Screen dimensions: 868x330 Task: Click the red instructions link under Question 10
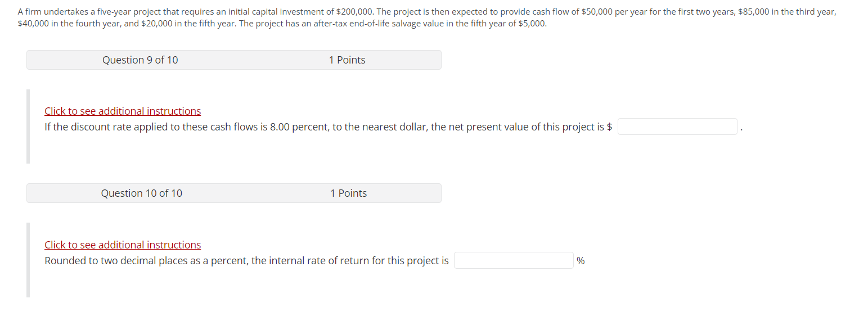(x=122, y=245)
